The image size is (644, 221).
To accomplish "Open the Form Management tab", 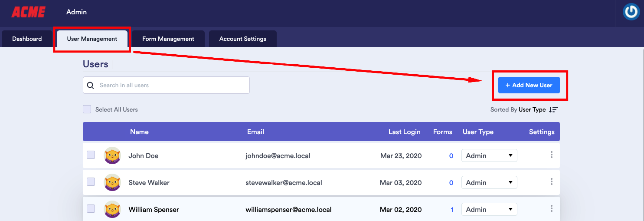I will (x=168, y=39).
